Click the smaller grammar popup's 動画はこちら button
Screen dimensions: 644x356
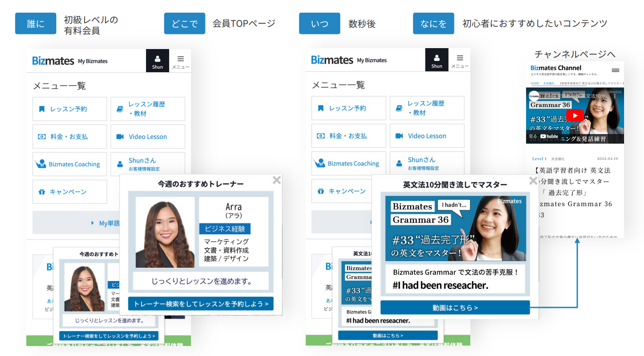pyautogui.click(x=388, y=335)
